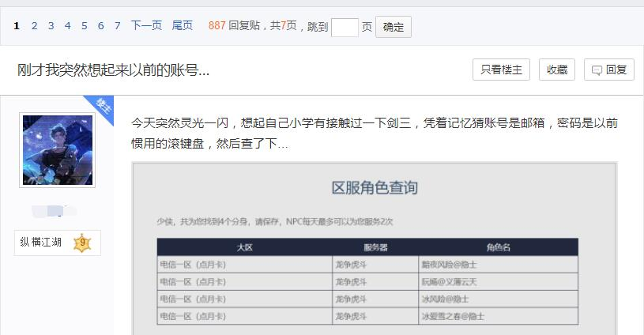Click the level 9 star badge
Image resolution: width=644 pixels, height=335 pixels.
point(82,243)
